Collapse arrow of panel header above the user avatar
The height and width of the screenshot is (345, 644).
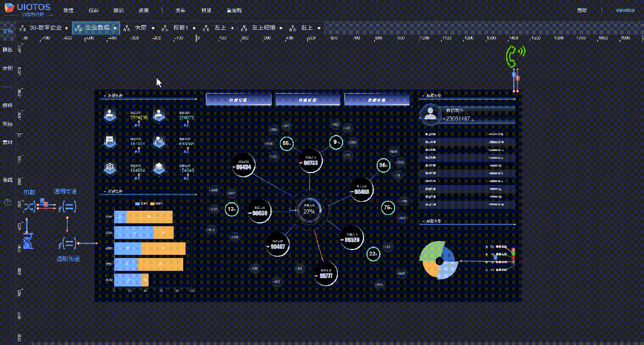point(422,96)
